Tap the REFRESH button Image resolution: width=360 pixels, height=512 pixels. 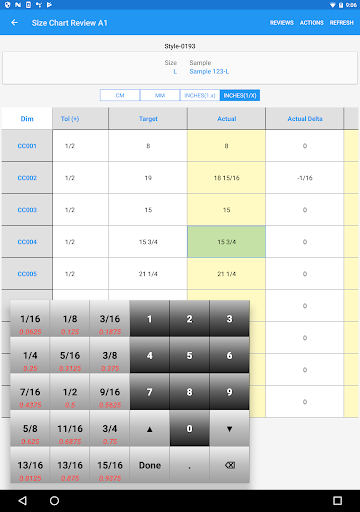[342, 23]
